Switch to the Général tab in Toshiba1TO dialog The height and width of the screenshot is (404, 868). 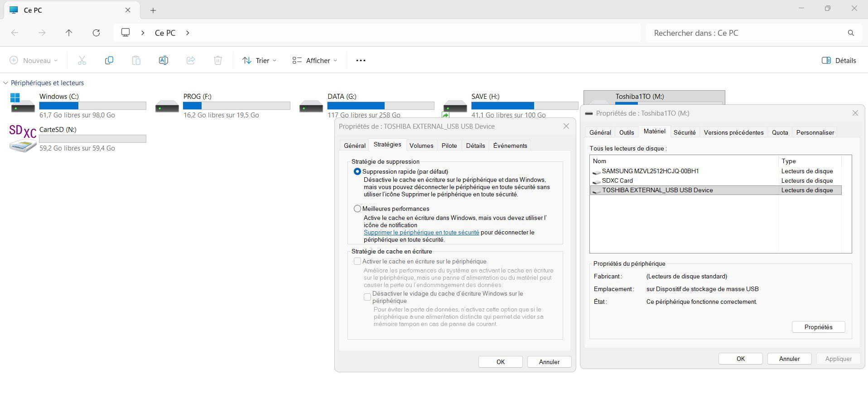(x=600, y=132)
